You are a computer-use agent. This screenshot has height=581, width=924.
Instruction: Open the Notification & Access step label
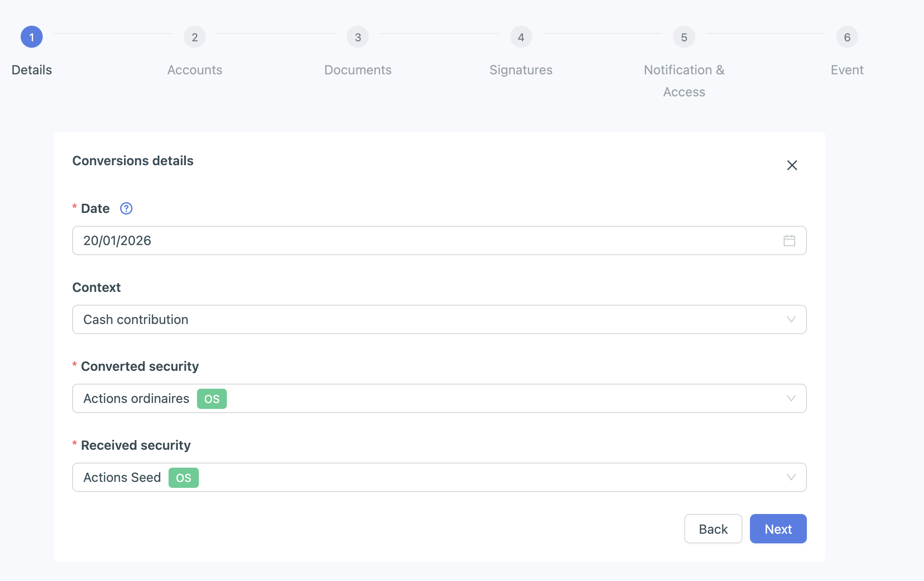[684, 81]
